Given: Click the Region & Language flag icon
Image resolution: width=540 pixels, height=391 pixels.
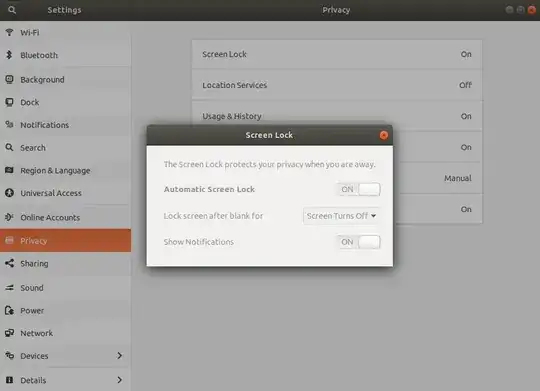Looking at the screenshot, I should (9, 170).
